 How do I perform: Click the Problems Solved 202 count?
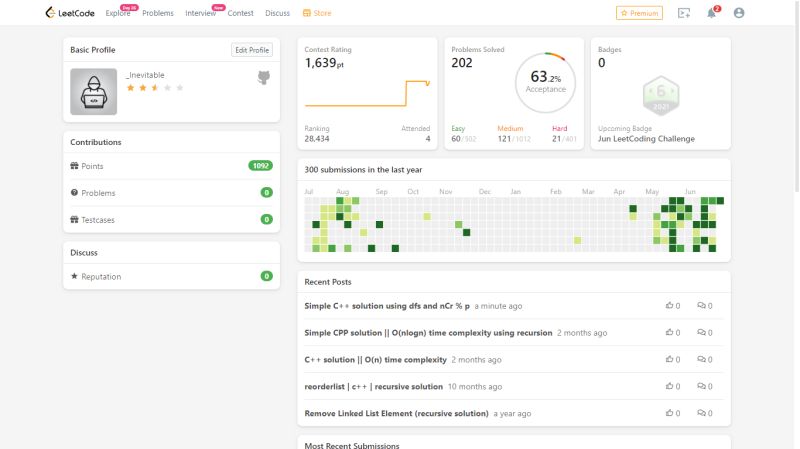(x=462, y=63)
